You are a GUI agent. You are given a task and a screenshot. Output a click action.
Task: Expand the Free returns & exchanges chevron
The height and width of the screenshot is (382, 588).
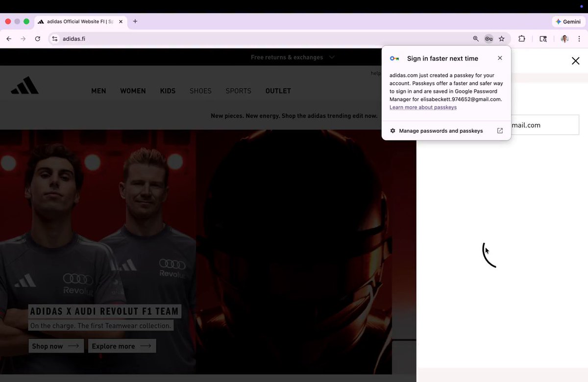point(332,57)
